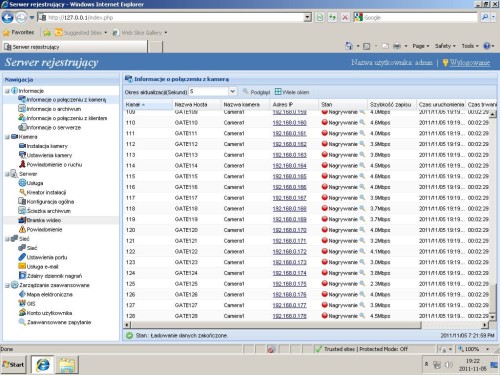Image resolution: width=500 pixels, height=375 pixels.
Task: Click vertical scrollbar down arrow
Action: [493, 317]
